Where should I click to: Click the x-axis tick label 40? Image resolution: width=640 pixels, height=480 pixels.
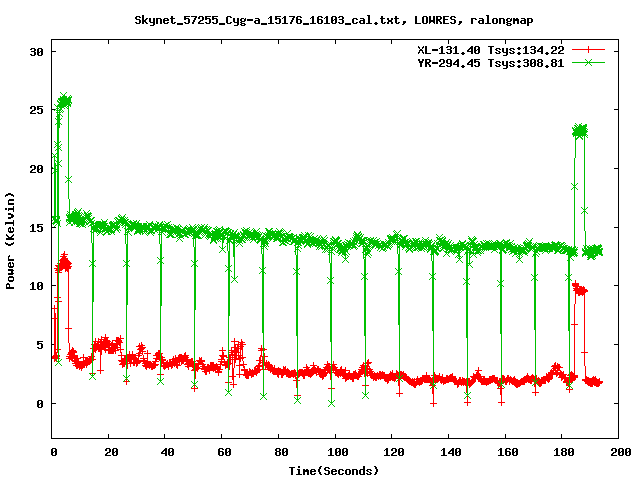tap(167, 452)
